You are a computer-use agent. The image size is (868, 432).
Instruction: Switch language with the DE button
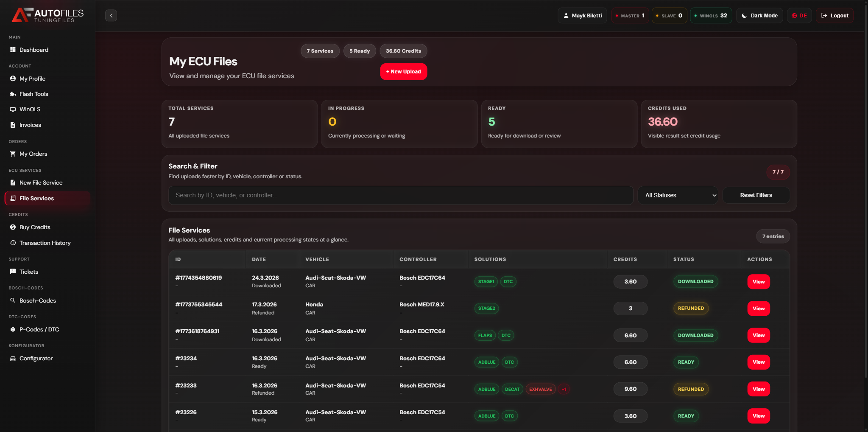(799, 16)
